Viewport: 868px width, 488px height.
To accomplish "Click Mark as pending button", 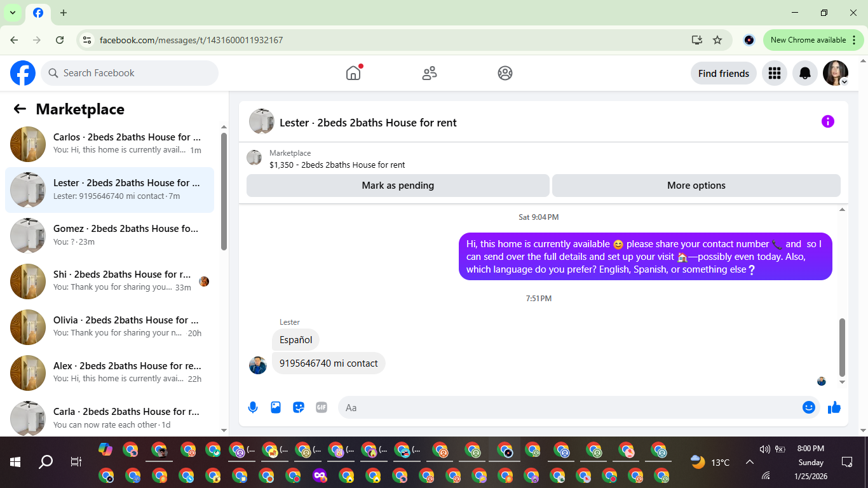I will 398,186.
